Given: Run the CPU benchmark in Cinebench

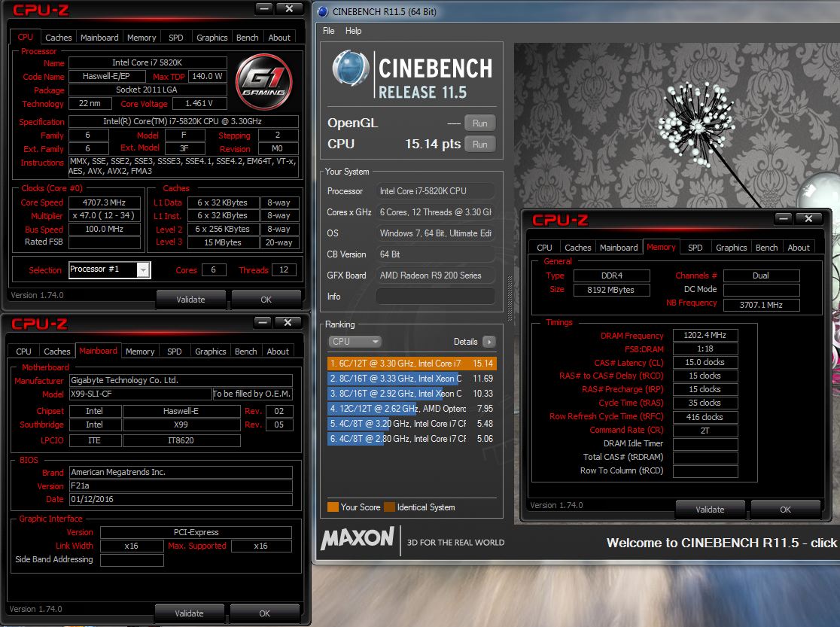Looking at the screenshot, I should pos(479,145).
